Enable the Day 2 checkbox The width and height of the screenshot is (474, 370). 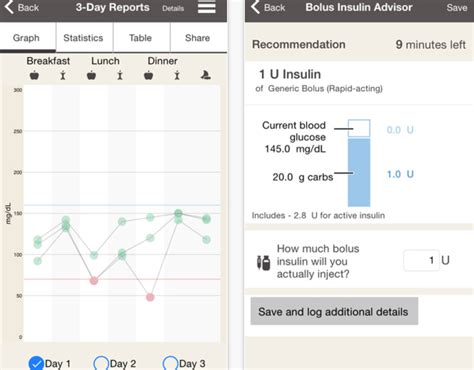101,363
